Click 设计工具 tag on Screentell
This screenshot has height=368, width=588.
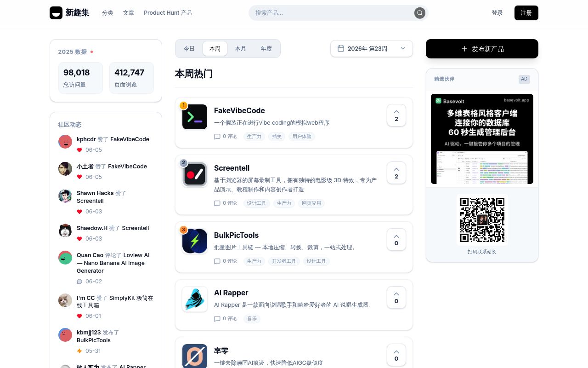pos(256,203)
